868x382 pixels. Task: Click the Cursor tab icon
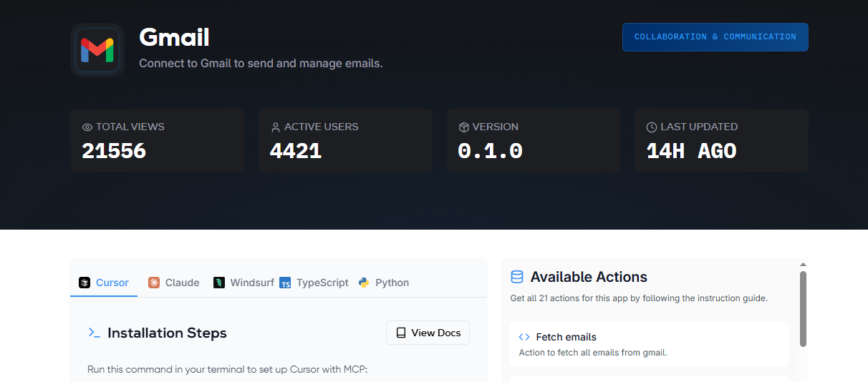[x=85, y=283]
